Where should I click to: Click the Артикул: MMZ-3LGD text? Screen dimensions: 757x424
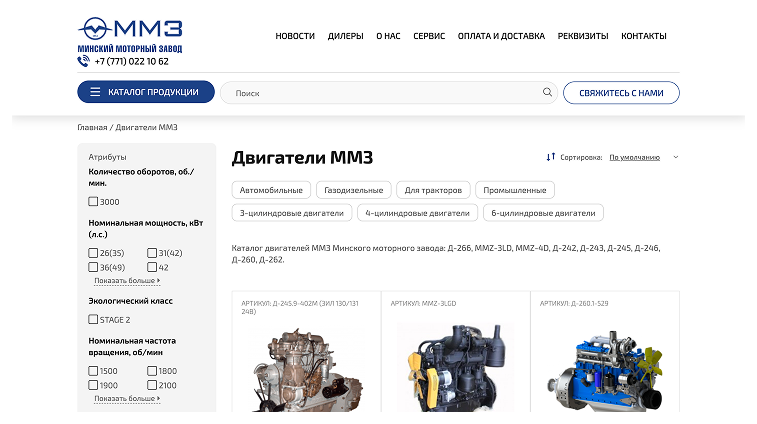(423, 303)
